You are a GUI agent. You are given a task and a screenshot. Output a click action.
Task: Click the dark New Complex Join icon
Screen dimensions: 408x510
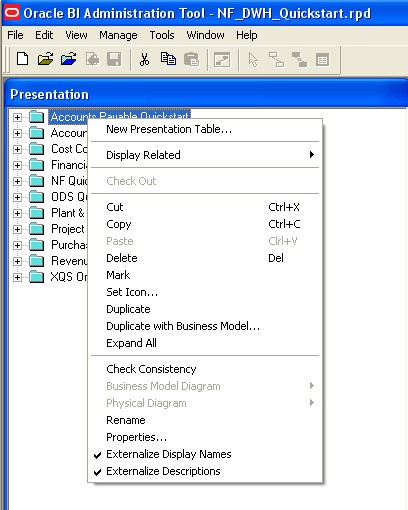point(299,60)
